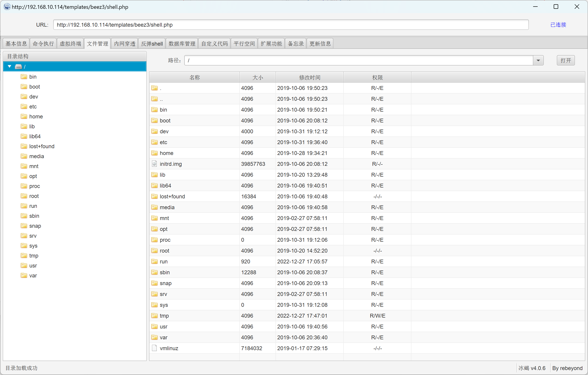The height and width of the screenshot is (375, 588).
Task: Click the parent directory (..) folder icon
Action: click(x=154, y=99)
